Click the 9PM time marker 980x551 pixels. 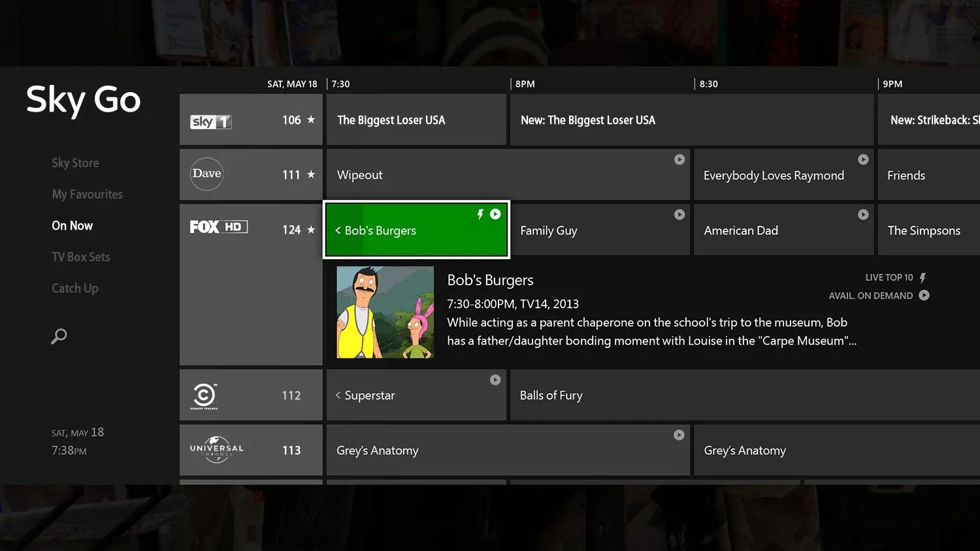click(x=892, y=84)
